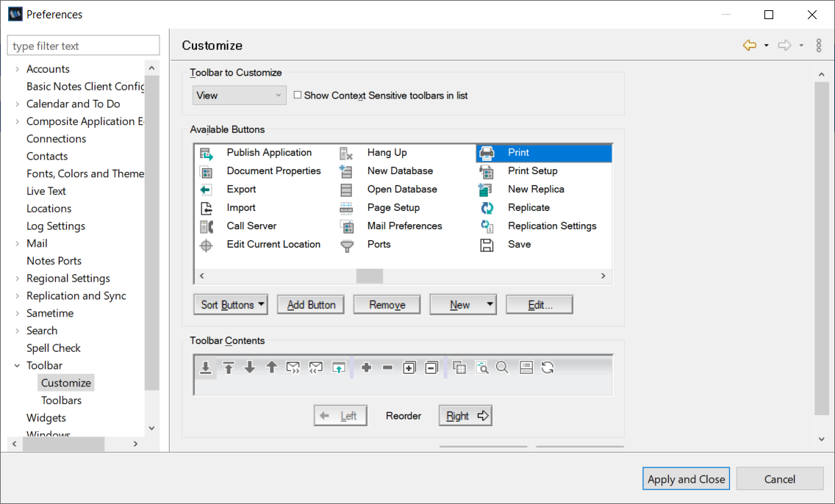Viewport: 835px width, 504px height.
Task: Select the Replicate icon
Action: click(487, 208)
